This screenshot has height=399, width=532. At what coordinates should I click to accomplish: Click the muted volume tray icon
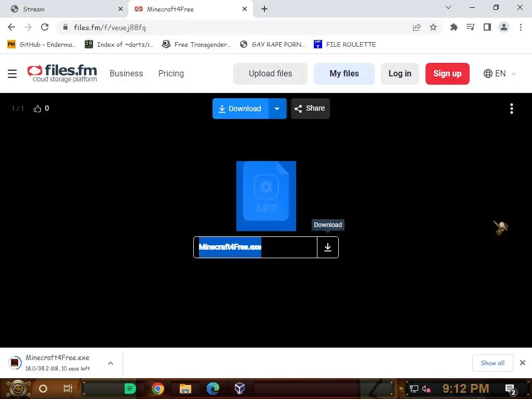pos(427,389)
